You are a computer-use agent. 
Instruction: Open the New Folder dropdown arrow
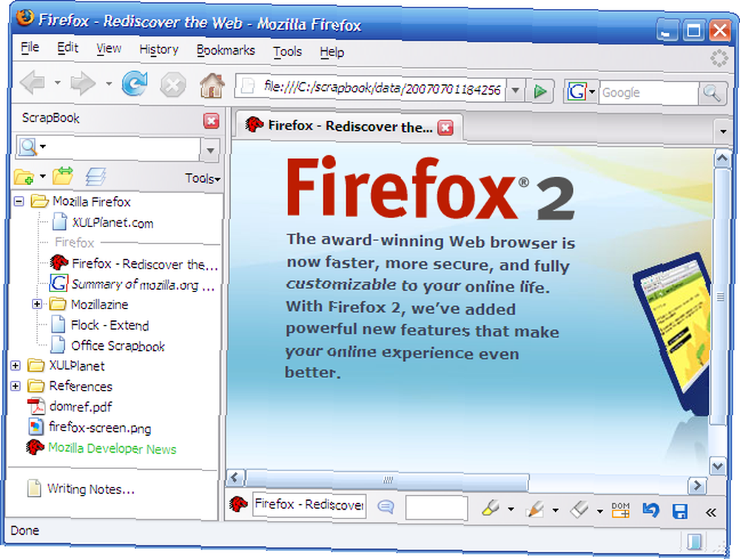(42, 177)
